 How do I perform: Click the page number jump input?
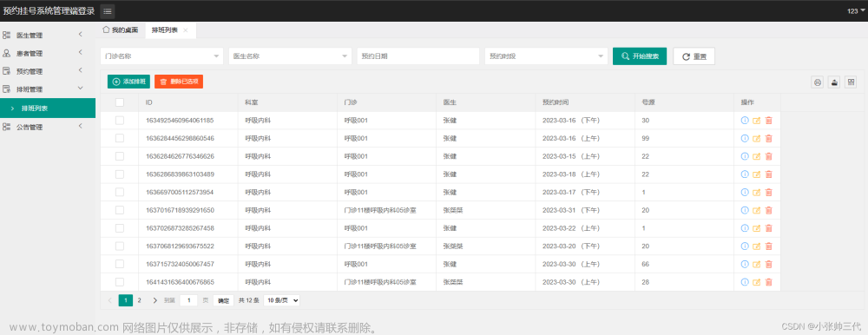click(188, 300)
